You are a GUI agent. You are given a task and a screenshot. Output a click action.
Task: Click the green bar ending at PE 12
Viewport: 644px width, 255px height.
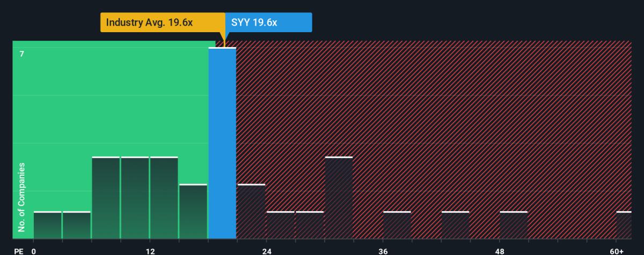point(135,198)
